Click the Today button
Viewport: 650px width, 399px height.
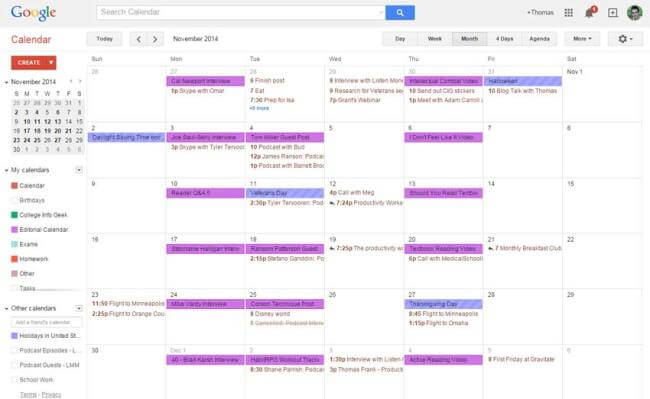click(104, 39)
